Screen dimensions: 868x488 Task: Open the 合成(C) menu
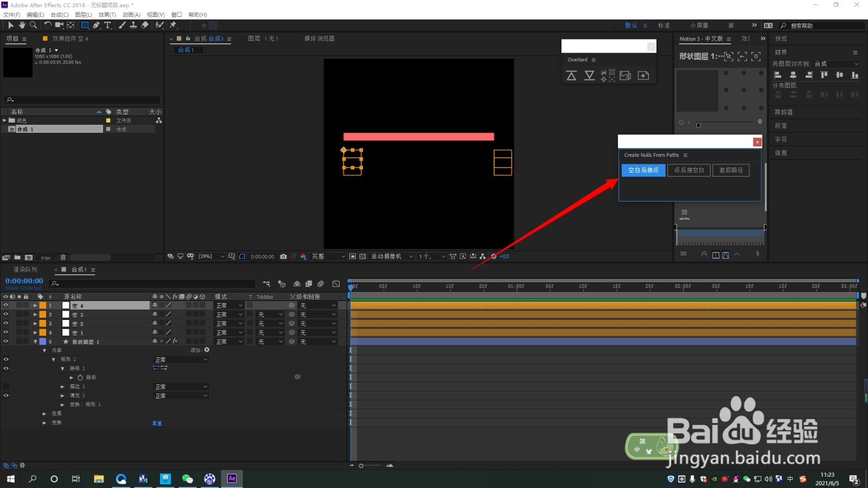coord(60,15)
